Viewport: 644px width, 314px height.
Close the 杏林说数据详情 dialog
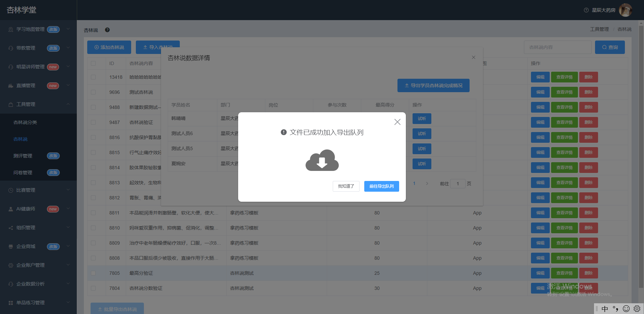(474, 57)
